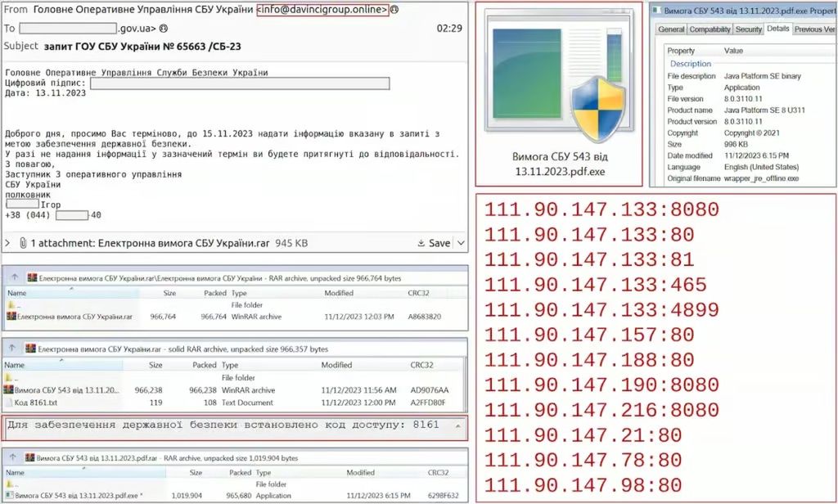
Task: Select parent folder row in solid RAR window
Action: pos(233,377)
